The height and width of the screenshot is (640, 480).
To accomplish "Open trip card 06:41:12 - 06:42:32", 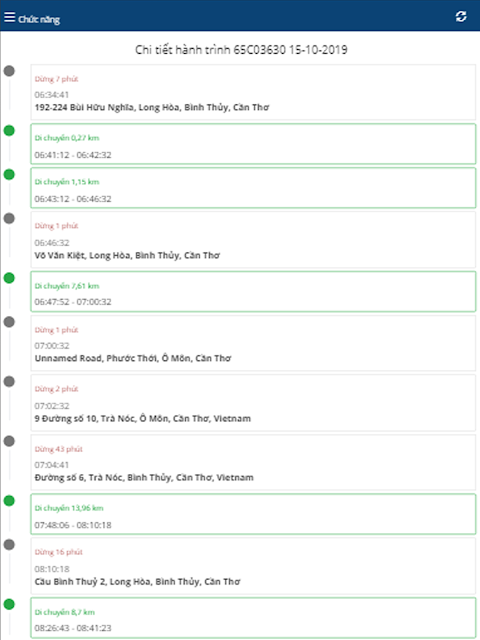I will tap(253, 144).
